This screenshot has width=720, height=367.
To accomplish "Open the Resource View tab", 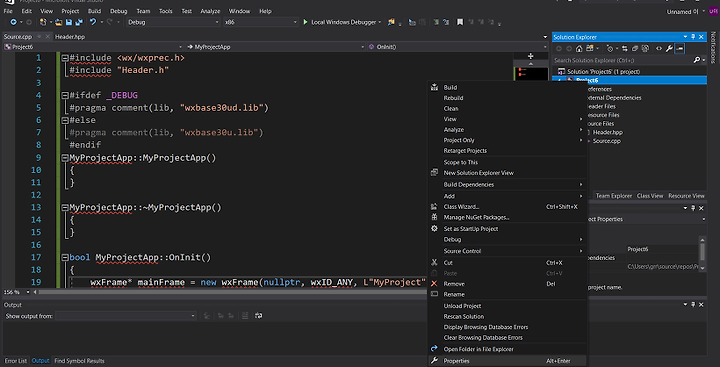I will pos(686,196).
